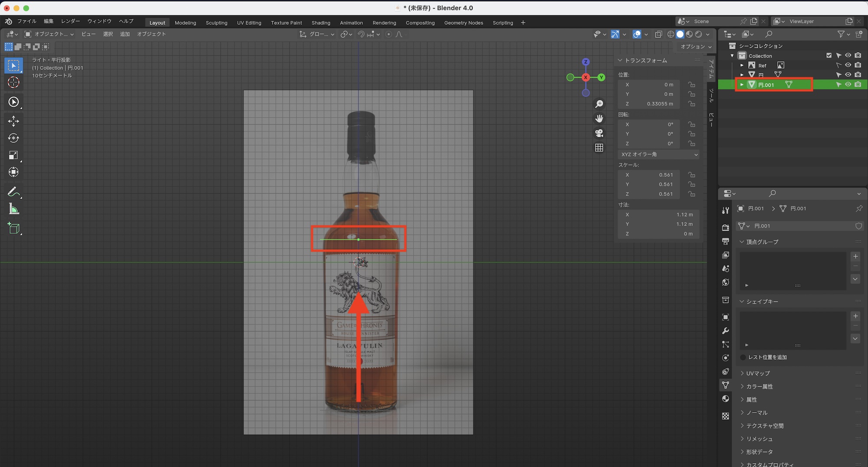Switch to the Sculpting workspace tab

[x=216, y=23]
